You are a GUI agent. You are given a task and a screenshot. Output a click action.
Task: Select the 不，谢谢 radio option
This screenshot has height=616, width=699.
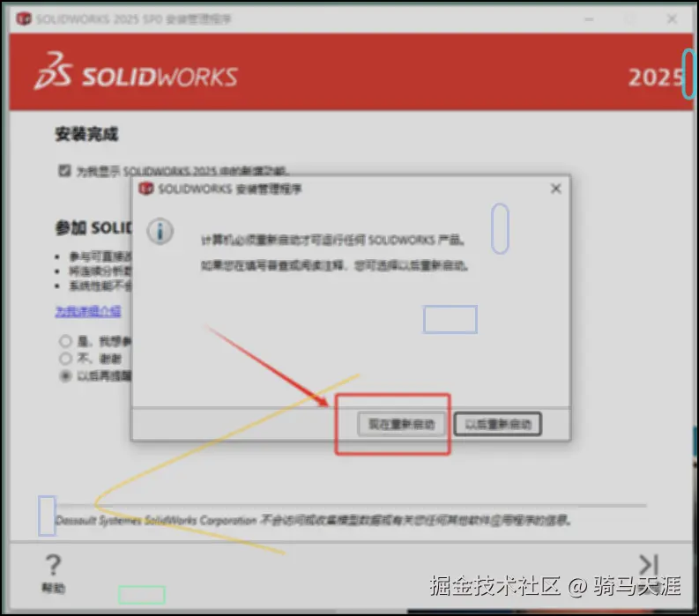(x=65, y=359)
